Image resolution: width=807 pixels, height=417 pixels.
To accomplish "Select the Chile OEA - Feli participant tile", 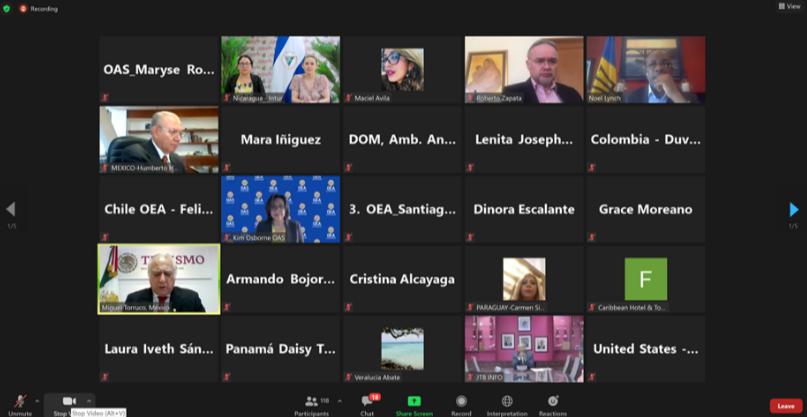I will 159,210.
